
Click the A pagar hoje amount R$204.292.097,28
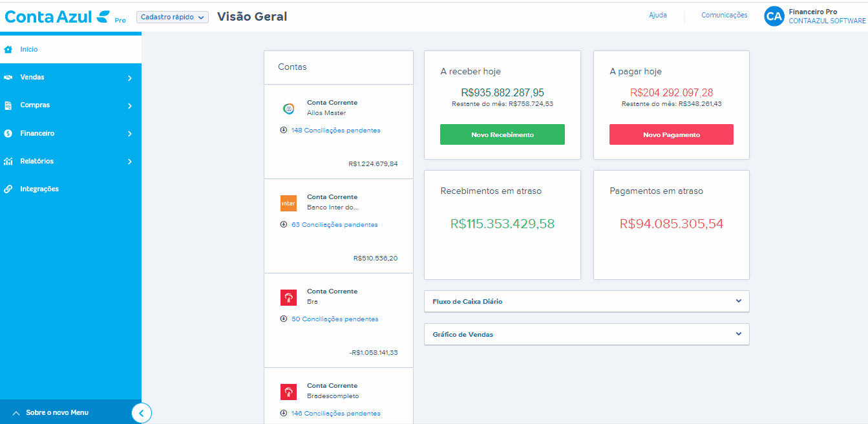[x=672, y=92]
